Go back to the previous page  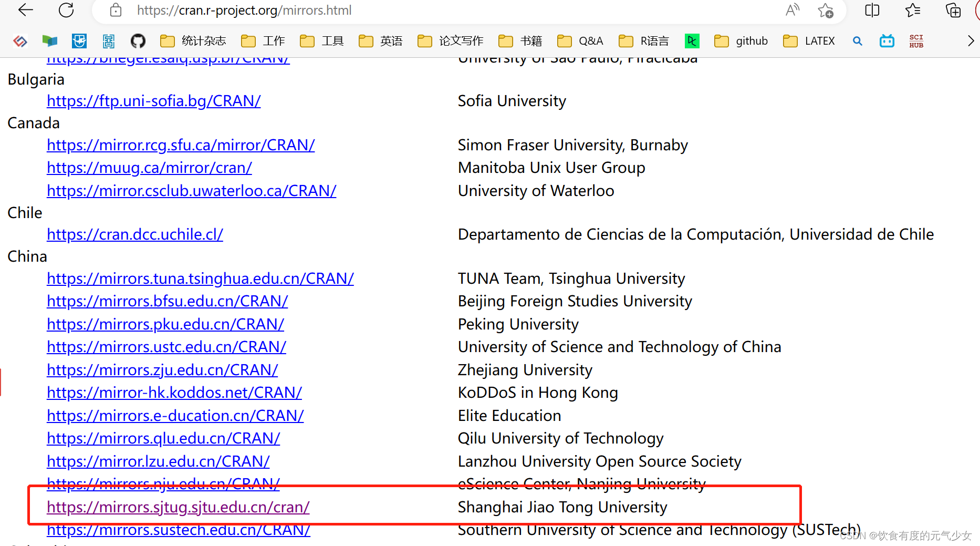[x=25, y=10]
